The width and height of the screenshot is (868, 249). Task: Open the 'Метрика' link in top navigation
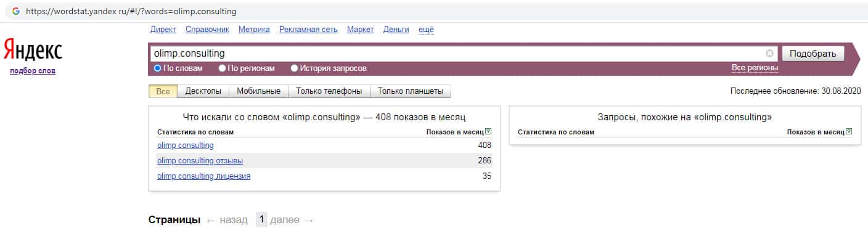click(254, 30)
